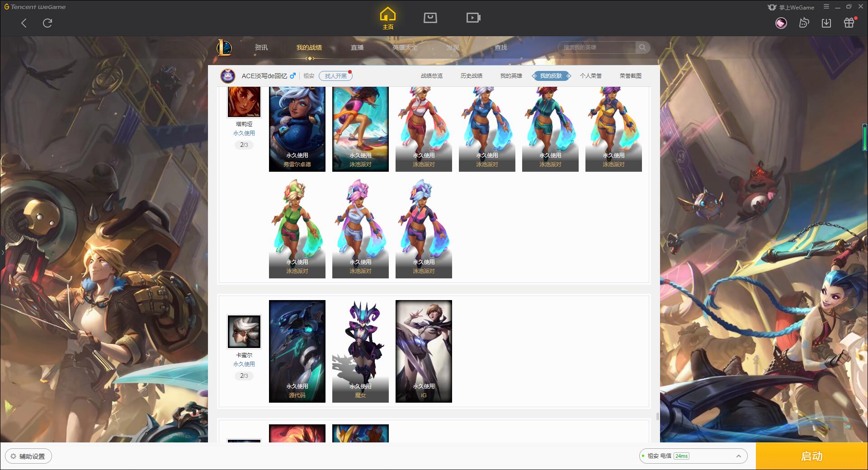Click the League of Legends logo
Image resolution: width=868 pixels, height=470 pixels.
[x=225, y=47]
